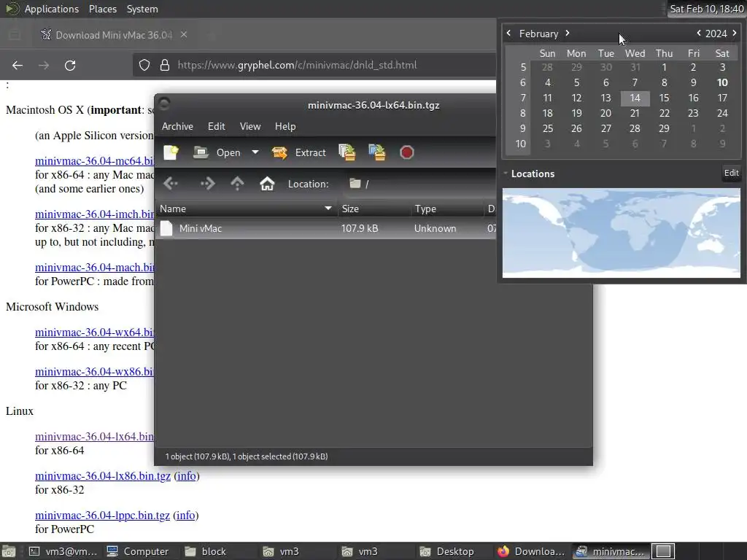The image size is (747, 560).
Task: Go up one level in the archive
Action: pos(237,184)
